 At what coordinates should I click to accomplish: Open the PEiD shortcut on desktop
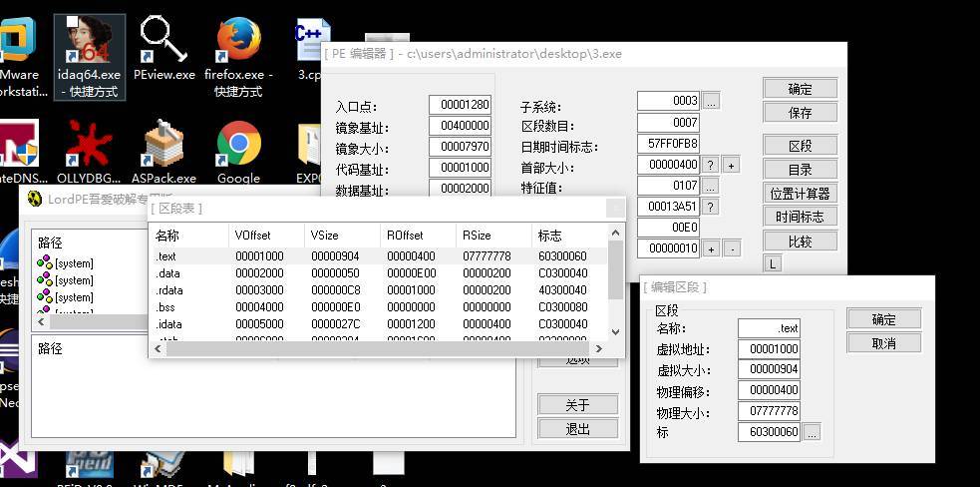[x=89, y=469]
